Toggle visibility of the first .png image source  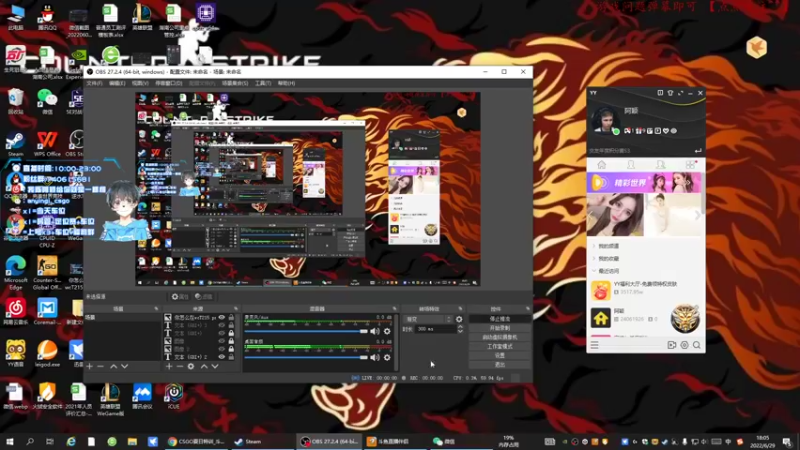point(221,317)
